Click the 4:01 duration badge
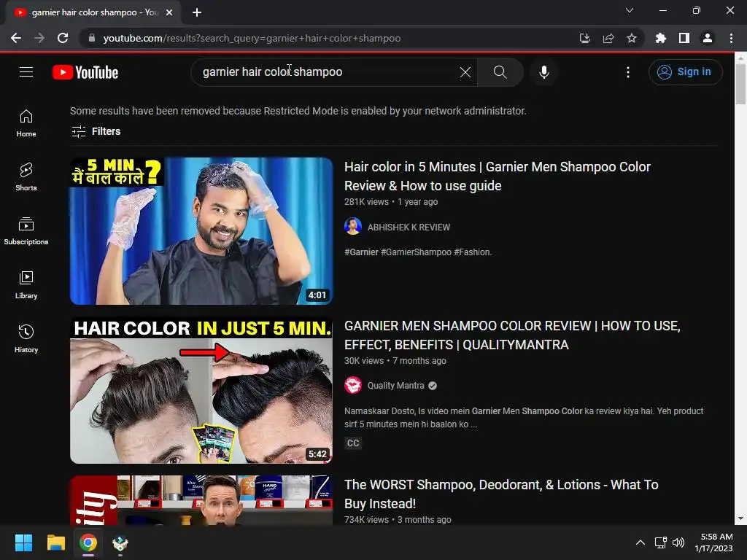Screen dimensions: 747x560 (x=317, y=295)
